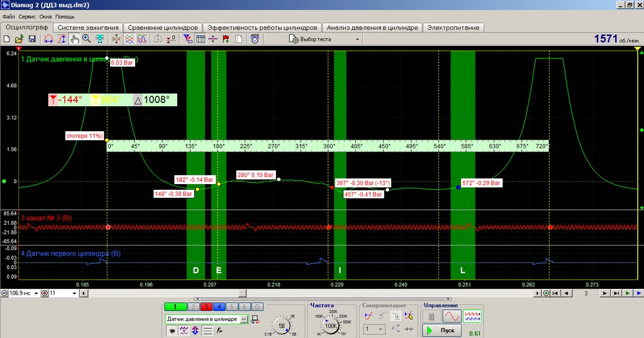Move the horizontal scrollbar thumb
Image resolution: width=644 pixels, height=338 pixels.
coord(243,293)
